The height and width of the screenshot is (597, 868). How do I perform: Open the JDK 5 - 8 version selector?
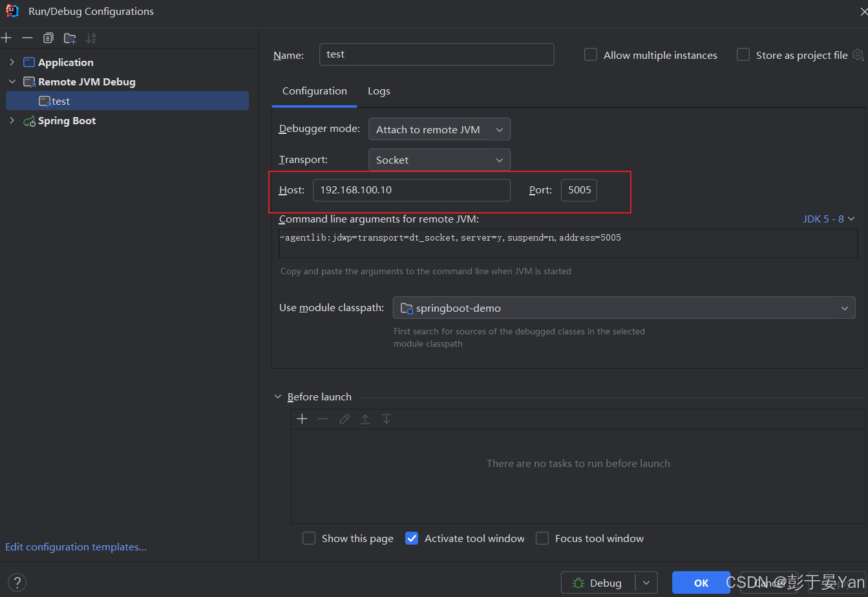pos(829,219)
